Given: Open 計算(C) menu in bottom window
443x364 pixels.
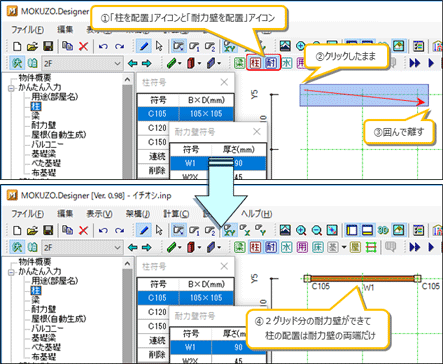Looking at the screenshot, I should pos(176,214).
